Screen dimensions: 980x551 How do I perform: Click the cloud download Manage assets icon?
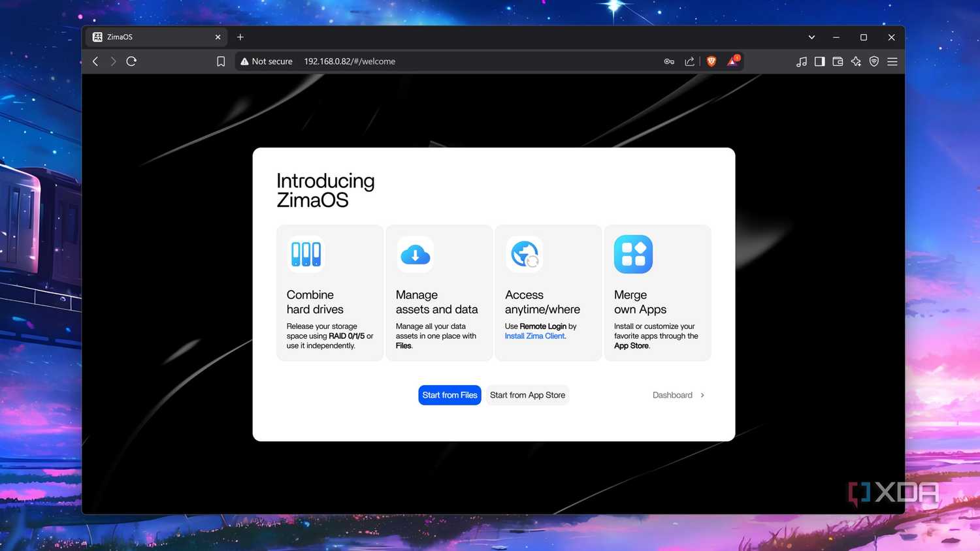[415, 254]
